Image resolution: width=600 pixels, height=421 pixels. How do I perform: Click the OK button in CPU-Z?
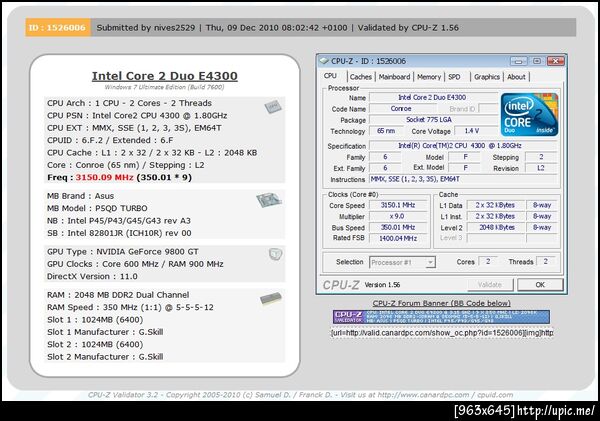(540, 285)
